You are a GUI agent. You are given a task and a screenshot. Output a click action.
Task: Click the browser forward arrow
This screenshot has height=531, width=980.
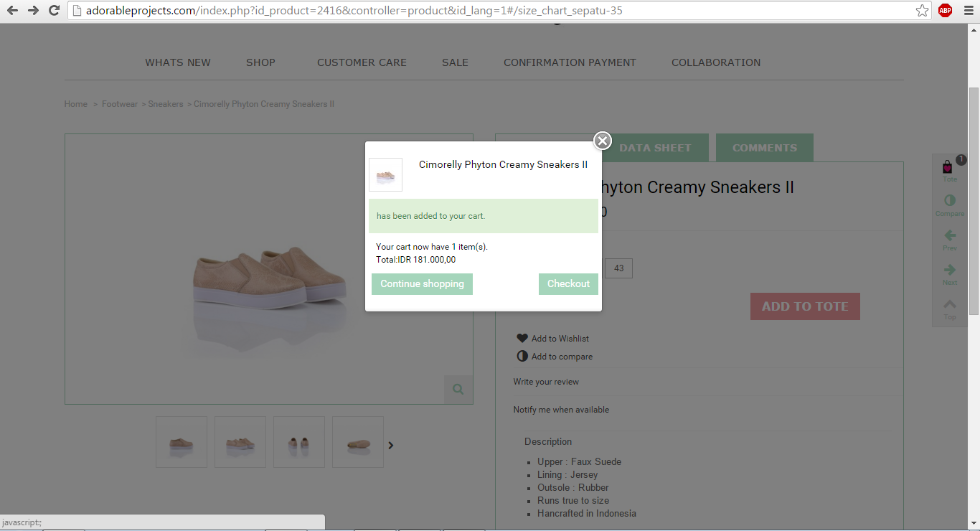tap(33, 11)
